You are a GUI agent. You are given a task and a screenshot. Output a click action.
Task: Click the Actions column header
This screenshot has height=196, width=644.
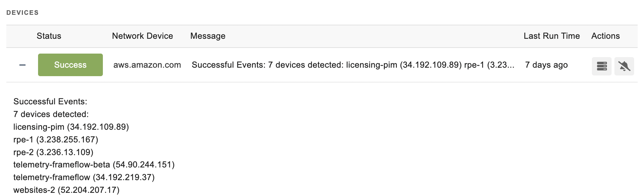pos(606,36)
